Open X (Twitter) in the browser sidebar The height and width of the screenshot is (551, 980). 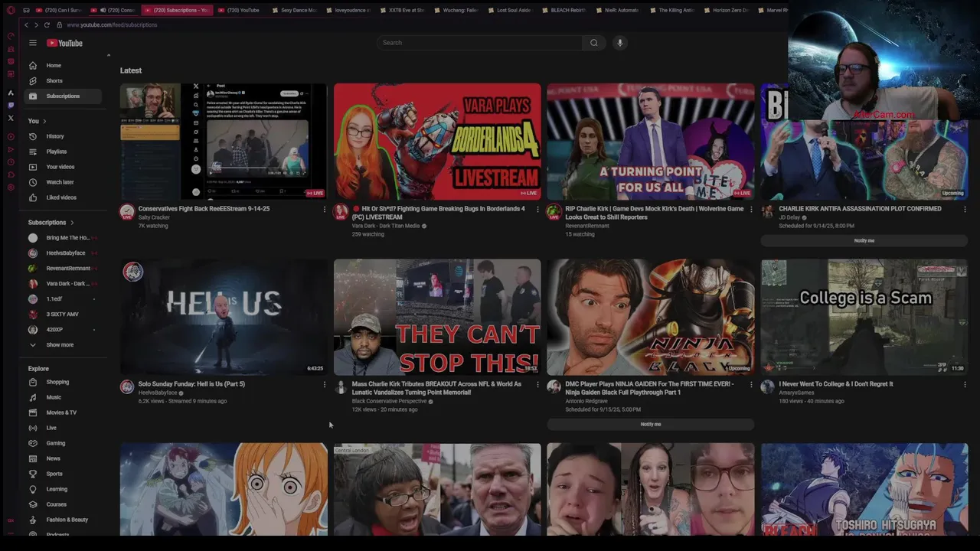tap(11, 118)
